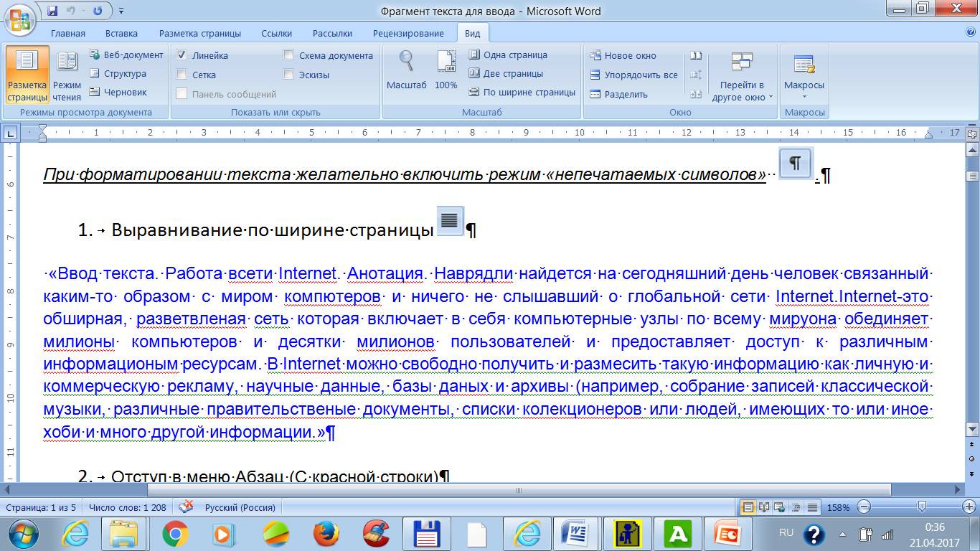The height and width of the screenshot is (551, 980).
Task: Click the 158% zoom level
Action: (838, 507)
